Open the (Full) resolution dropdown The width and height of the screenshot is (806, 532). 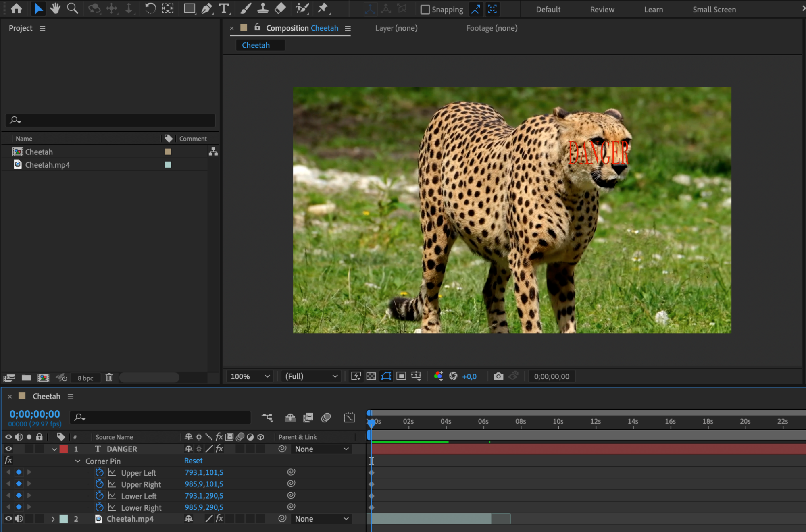pyautogui.click(x=311, y=376)
